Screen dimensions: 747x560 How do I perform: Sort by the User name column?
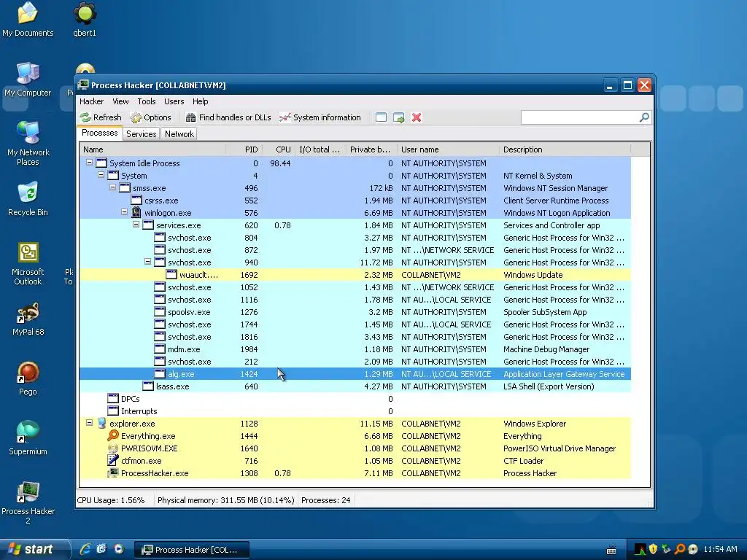click(449, 149)
